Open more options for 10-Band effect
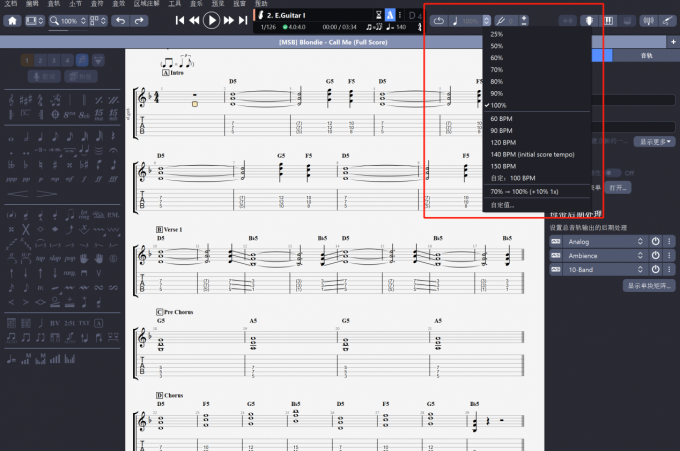This screenshot has width=680, height=451. pos(669,269)
